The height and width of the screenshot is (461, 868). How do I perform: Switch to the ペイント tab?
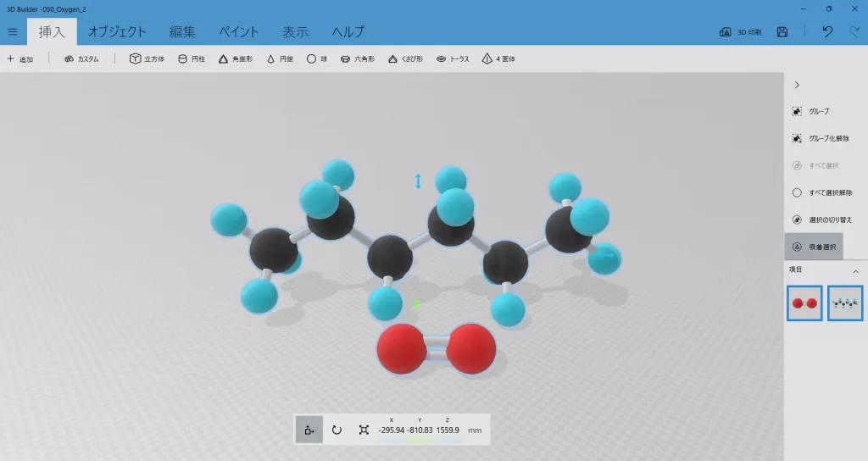tap(238, 31)
